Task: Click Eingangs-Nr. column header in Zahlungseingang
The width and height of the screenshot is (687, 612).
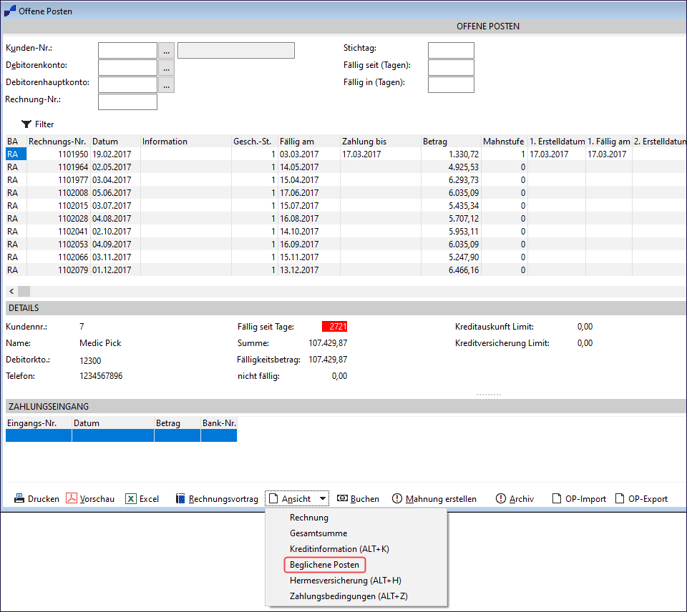Action: tap(38, 423)
